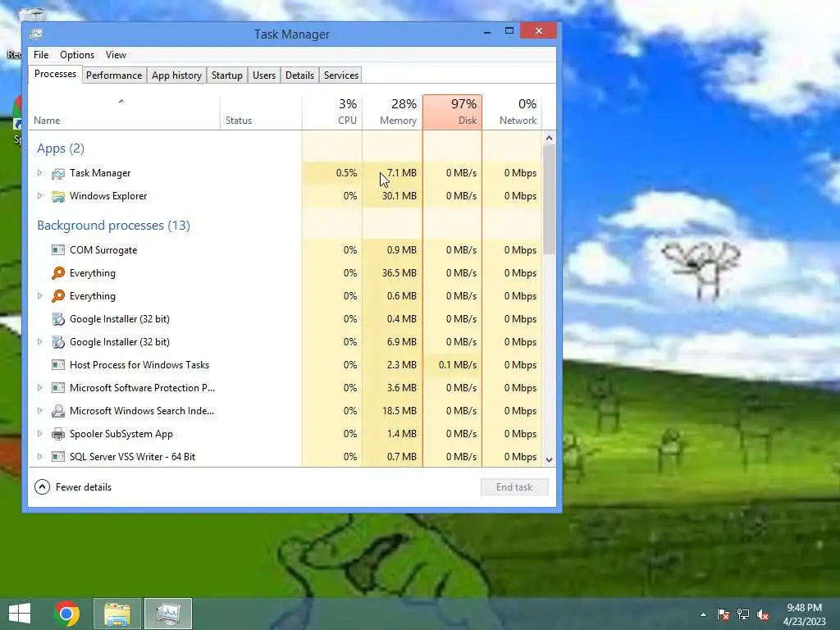Click the COM Surrogate process icon

(x=58, y=250)
